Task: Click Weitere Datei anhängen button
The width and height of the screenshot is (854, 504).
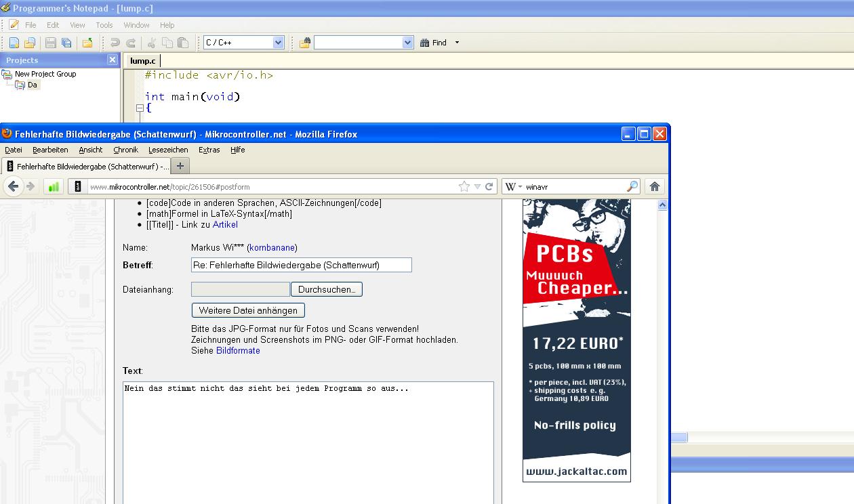Action: click(248, 310)
